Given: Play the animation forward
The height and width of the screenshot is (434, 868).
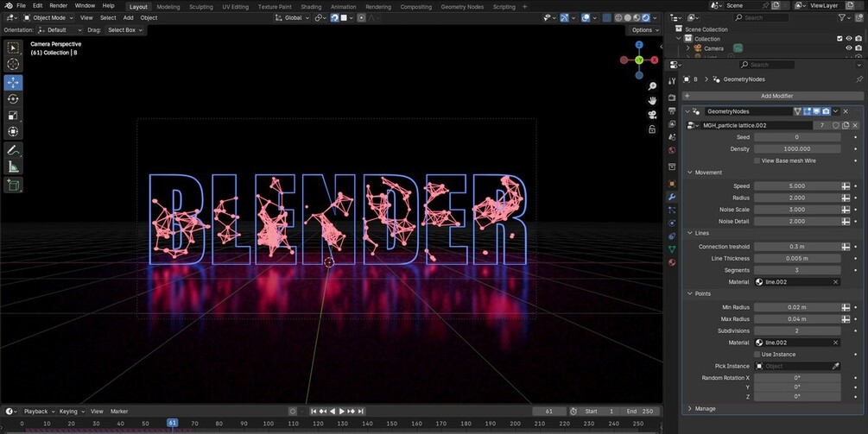Looking at the screenshot, I should pos(341,412).
